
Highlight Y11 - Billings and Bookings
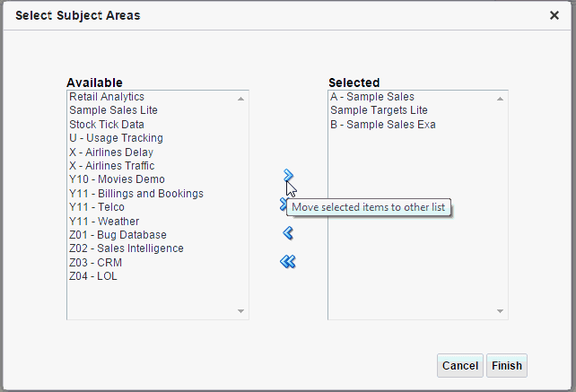pyautogui.click(x=136, y=194)
